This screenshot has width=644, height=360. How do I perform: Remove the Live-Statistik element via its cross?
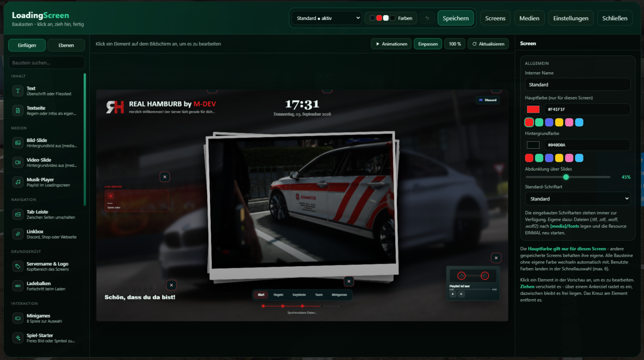click(x=165, y=177)
